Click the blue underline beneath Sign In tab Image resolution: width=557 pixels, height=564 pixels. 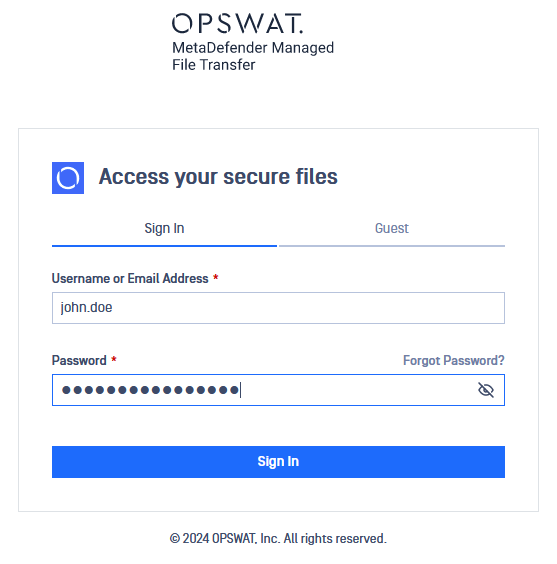[164, 246]
